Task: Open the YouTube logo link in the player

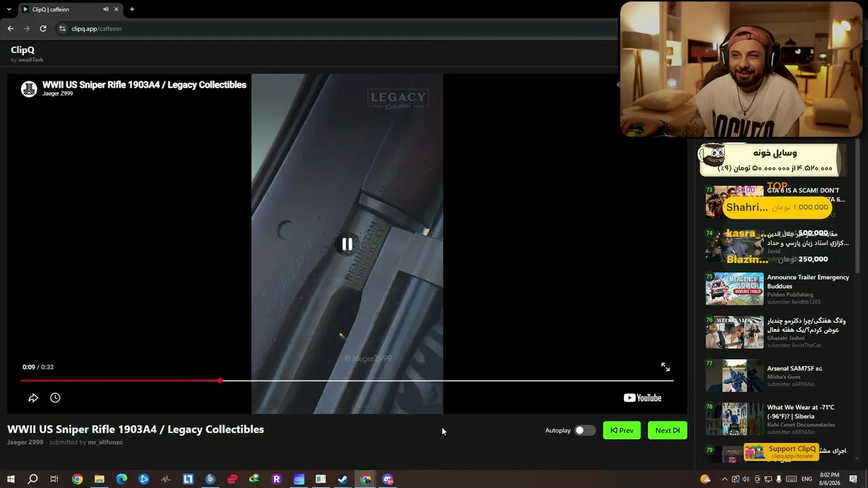Action: 642,398
